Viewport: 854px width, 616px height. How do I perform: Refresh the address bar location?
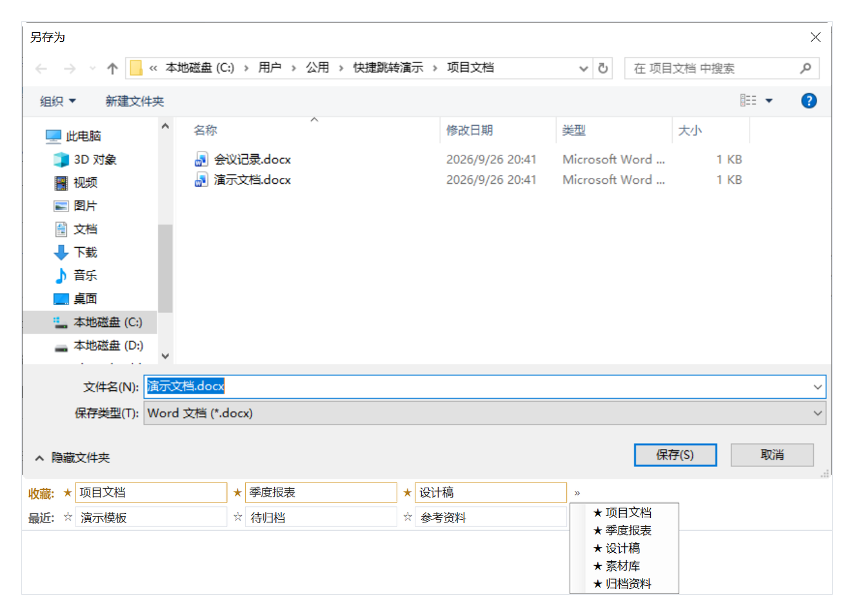(x=603, y=68)
